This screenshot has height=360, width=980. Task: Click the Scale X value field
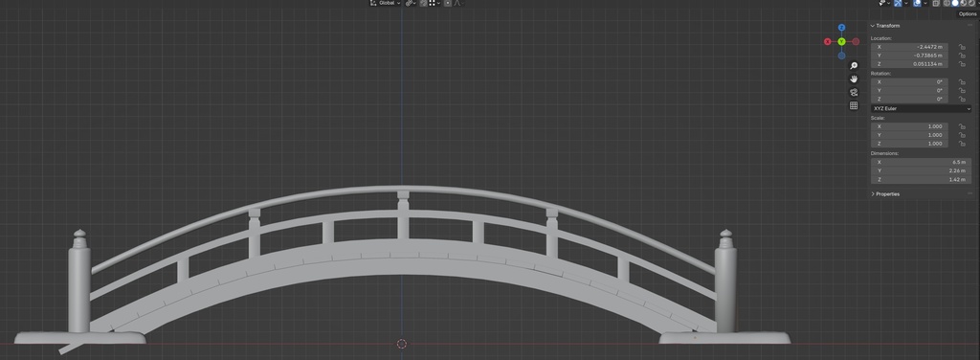(909, 126)
